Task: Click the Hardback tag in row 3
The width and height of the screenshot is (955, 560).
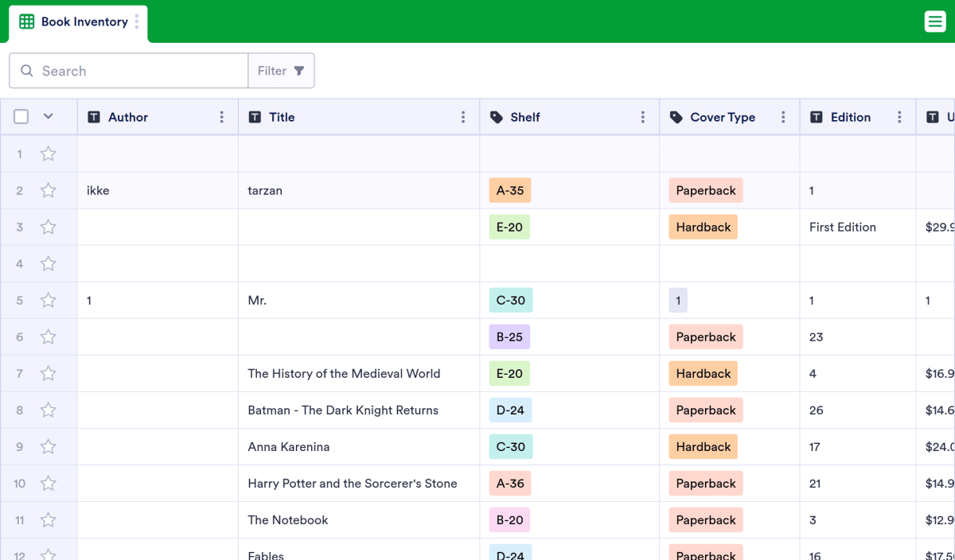Action: [x=704, y=227]
